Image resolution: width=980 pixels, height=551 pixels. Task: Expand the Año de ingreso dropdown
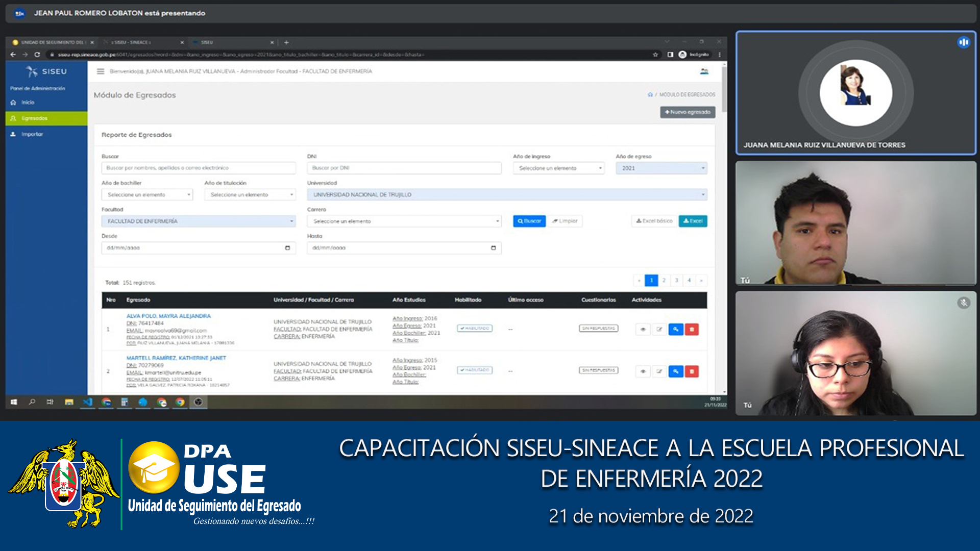tap(558, 168)
